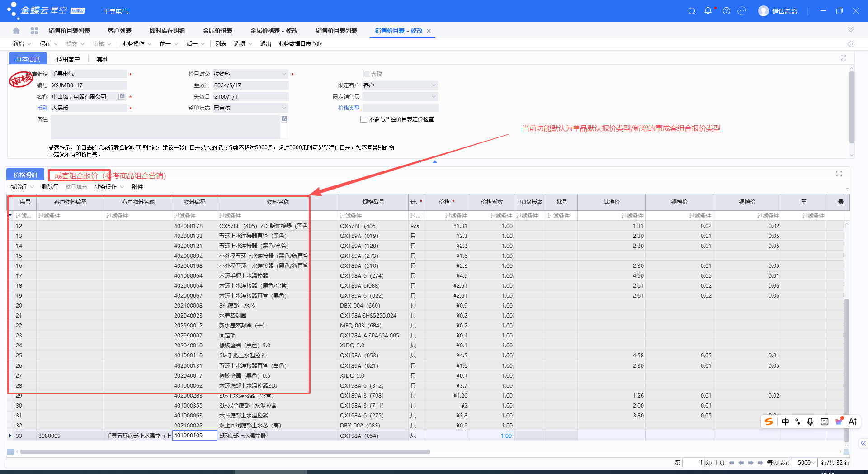Enable the 含税 checkbox
The height and width of the screenshot is (474, 868).
[366, 74]
